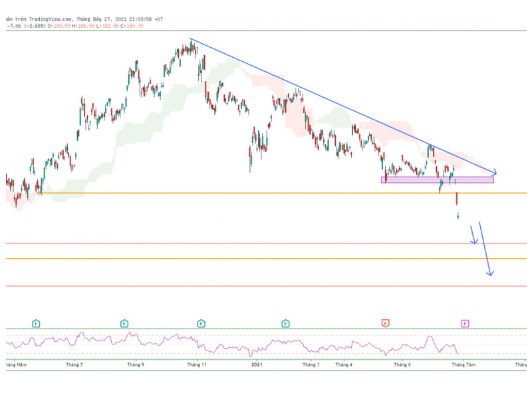Screen dimensions: 532x399
Task: Open leftmost green earnings marker near Tháng Năm
Action: [36, 323]
